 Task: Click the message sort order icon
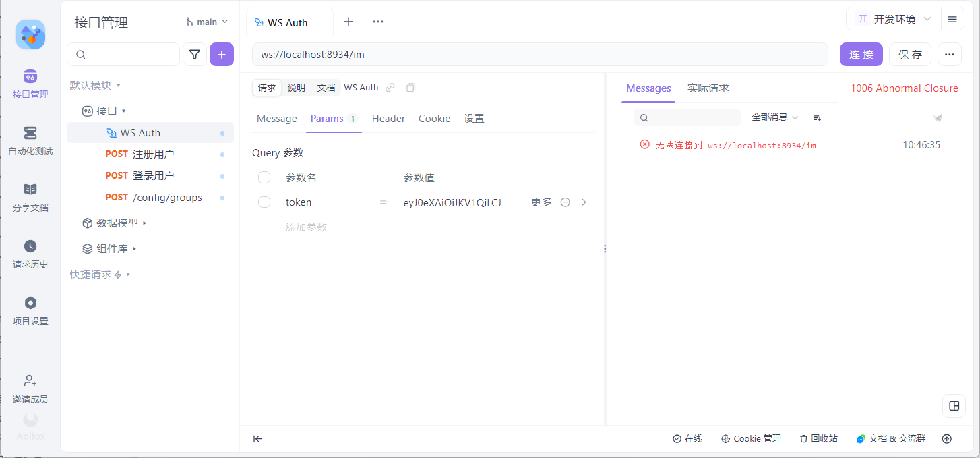pos(818,117)
